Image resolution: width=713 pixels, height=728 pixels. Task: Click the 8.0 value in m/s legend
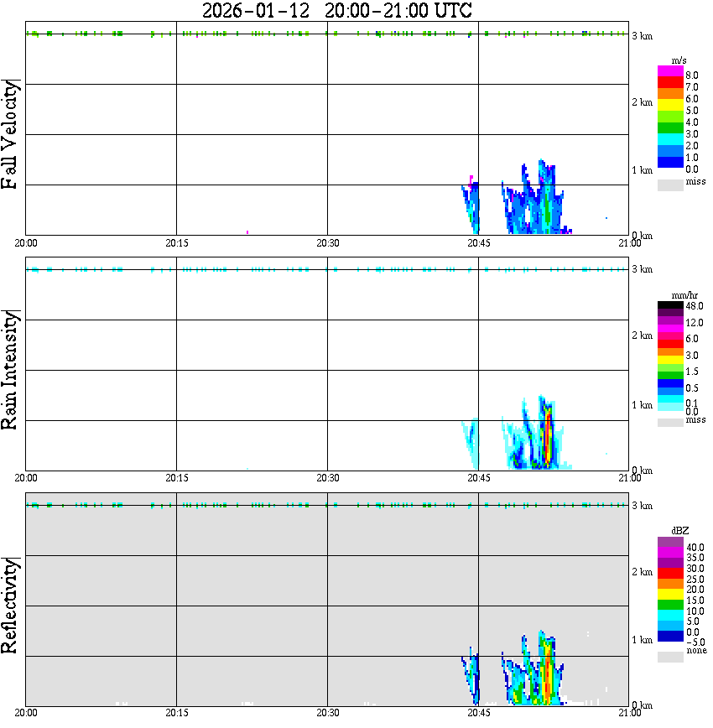pyautogui.click(x=692, y=75)
